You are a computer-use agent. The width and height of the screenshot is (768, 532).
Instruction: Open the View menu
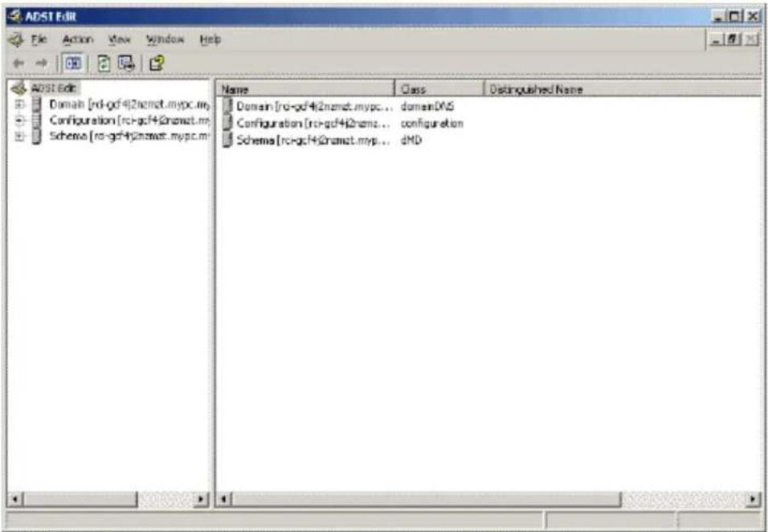(120, 39)
